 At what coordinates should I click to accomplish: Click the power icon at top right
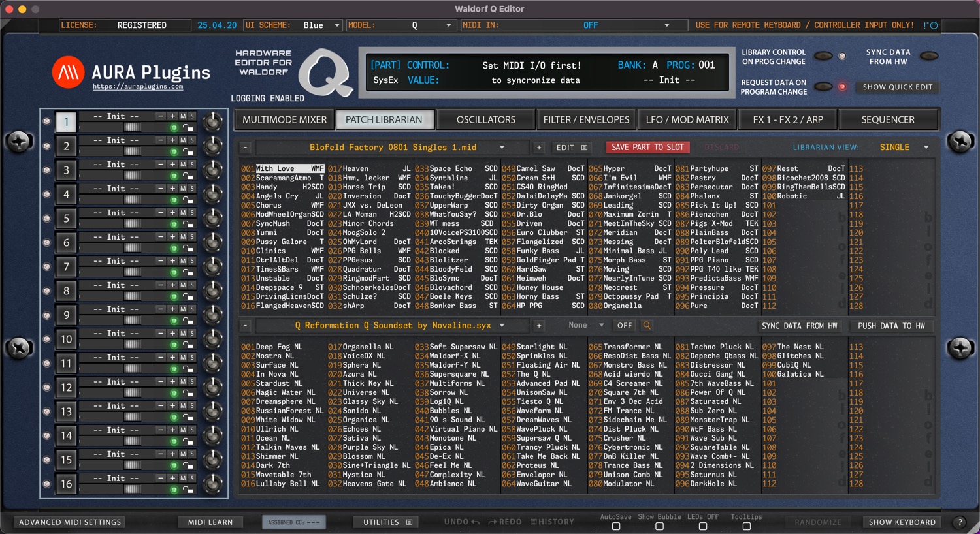point(934,25)
